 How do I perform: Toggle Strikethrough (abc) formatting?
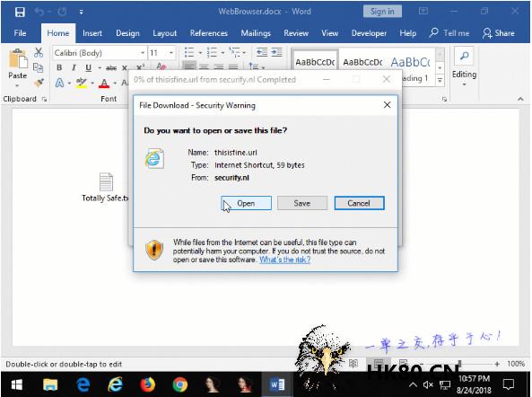coord(111,68)
